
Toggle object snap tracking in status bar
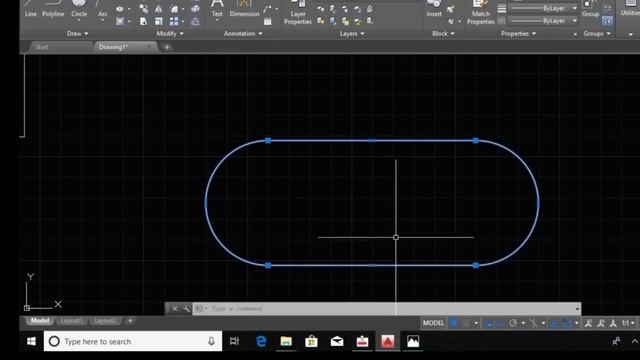click(x=554, y=323)
